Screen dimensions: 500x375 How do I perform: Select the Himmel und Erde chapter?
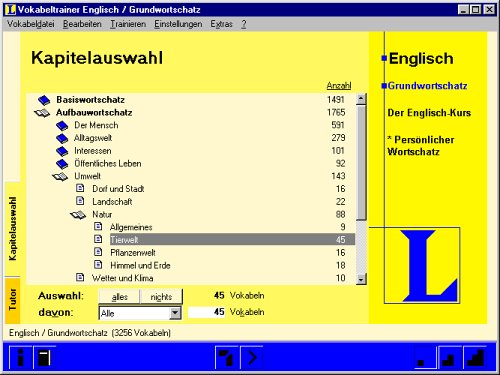140,266
